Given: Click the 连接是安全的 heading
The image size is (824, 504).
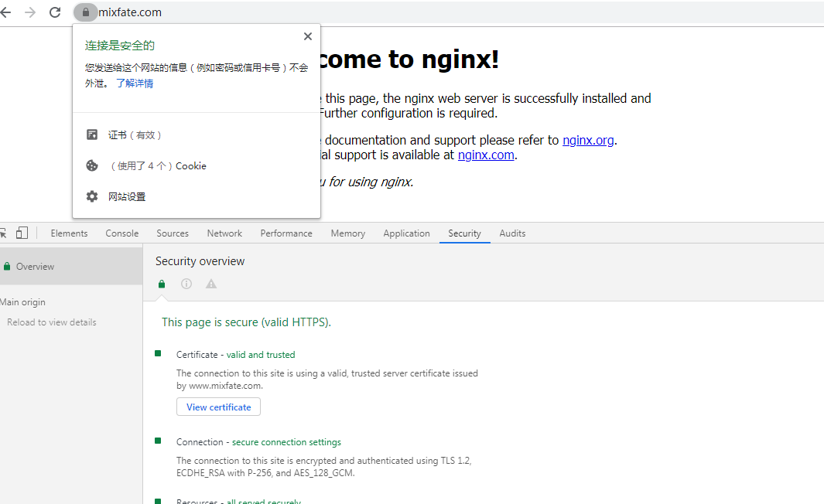Looking at the screenshot, I should tap(120, 46).
